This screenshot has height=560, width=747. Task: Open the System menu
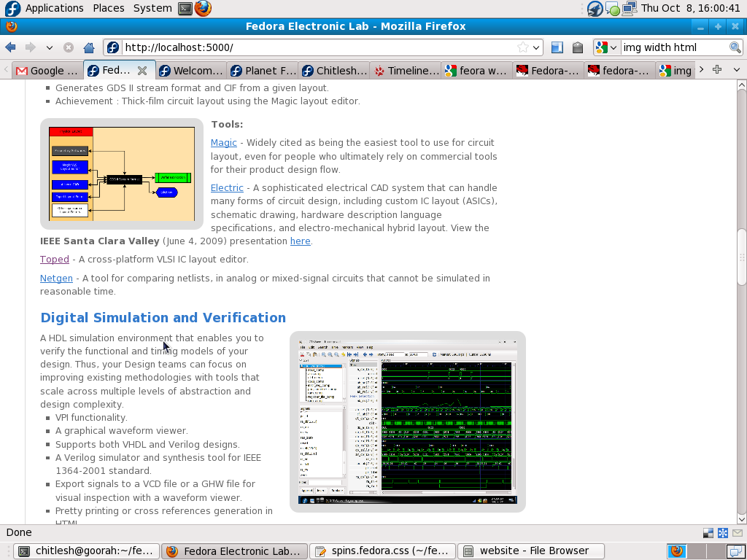click(x=152, y=8)
